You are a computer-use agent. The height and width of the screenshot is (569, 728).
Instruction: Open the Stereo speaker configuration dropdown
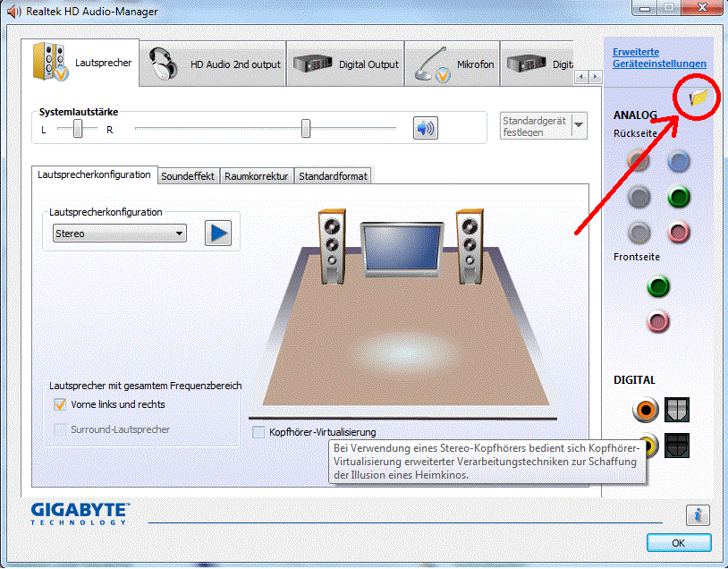tap(119, 234)
